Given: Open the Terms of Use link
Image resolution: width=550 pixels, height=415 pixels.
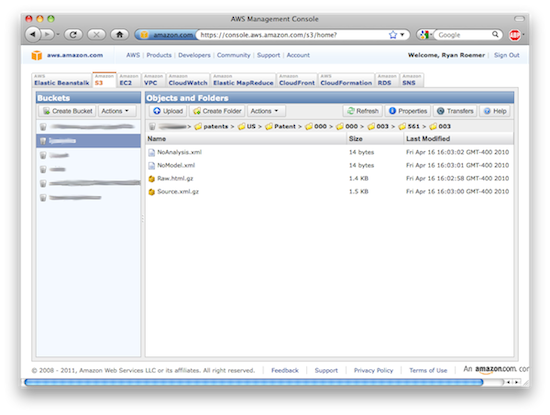Looking at the screenshot, I should 428,370.
